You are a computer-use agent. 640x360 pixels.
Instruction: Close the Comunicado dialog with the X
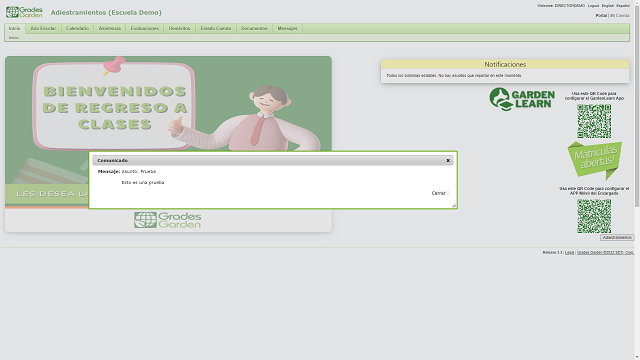click(448, 160)
